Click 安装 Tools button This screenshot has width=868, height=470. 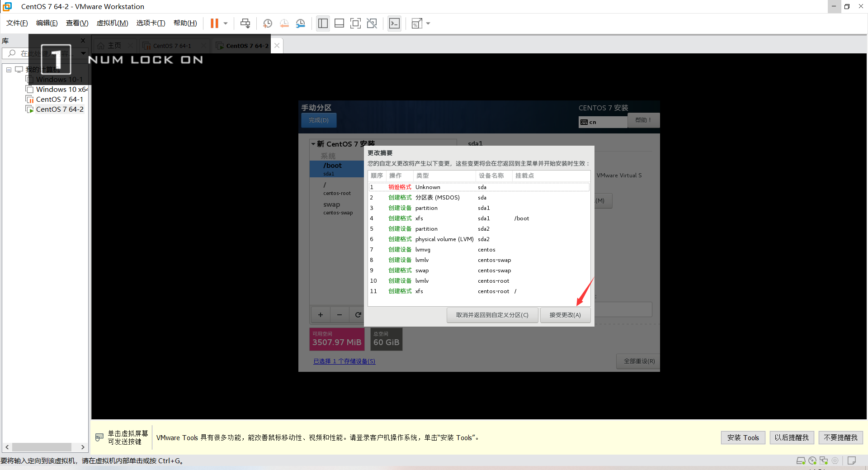[743, 438]
